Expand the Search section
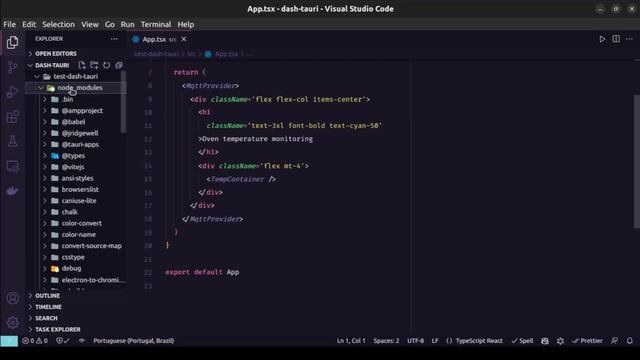The height and width of the screenshot is (360, 640). (x=76, y=318)
